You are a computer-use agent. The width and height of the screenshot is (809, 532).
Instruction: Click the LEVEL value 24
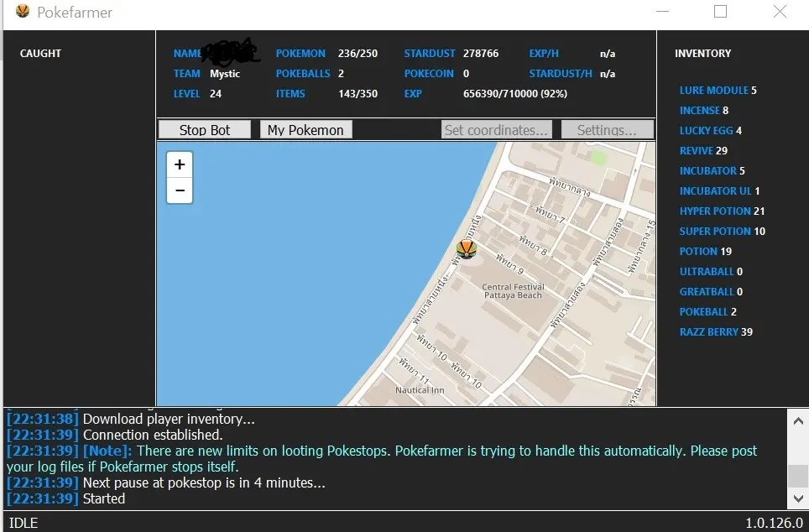click(215, 93)
